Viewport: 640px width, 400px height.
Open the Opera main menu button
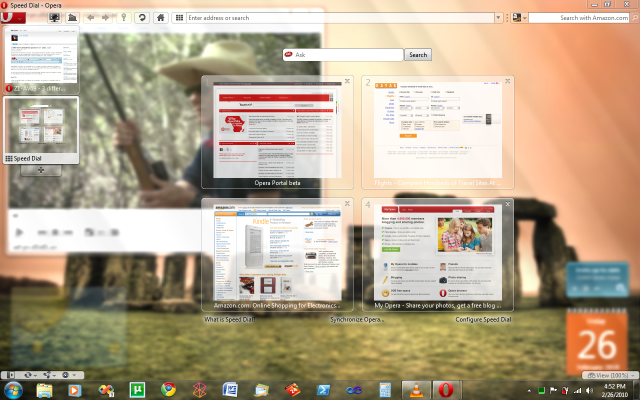[x=13, y=18]
